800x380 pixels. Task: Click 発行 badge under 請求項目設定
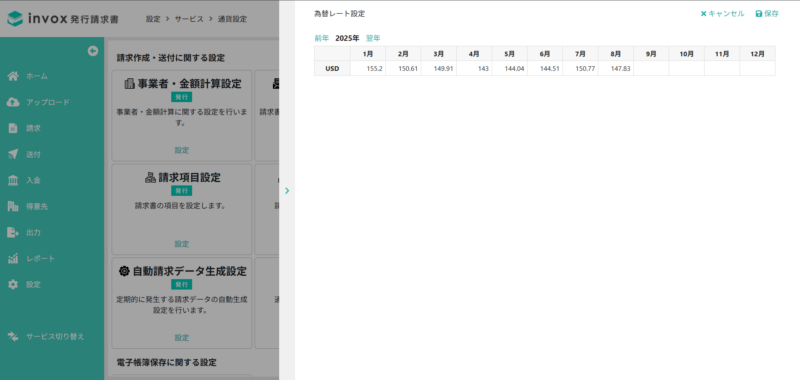coord(182,191)
